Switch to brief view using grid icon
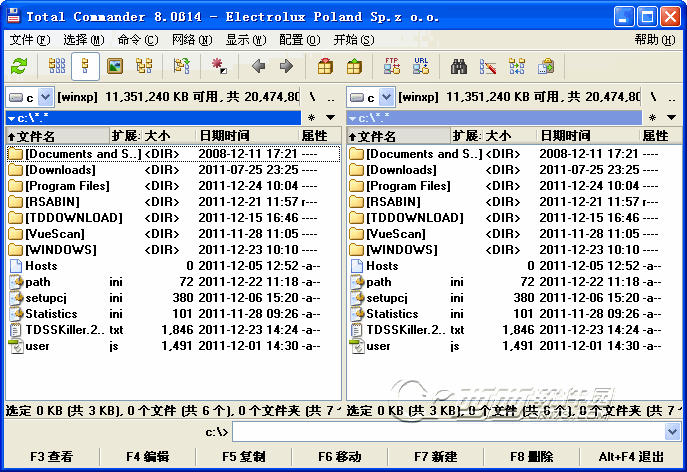687x472 pixels. [57, 66]
